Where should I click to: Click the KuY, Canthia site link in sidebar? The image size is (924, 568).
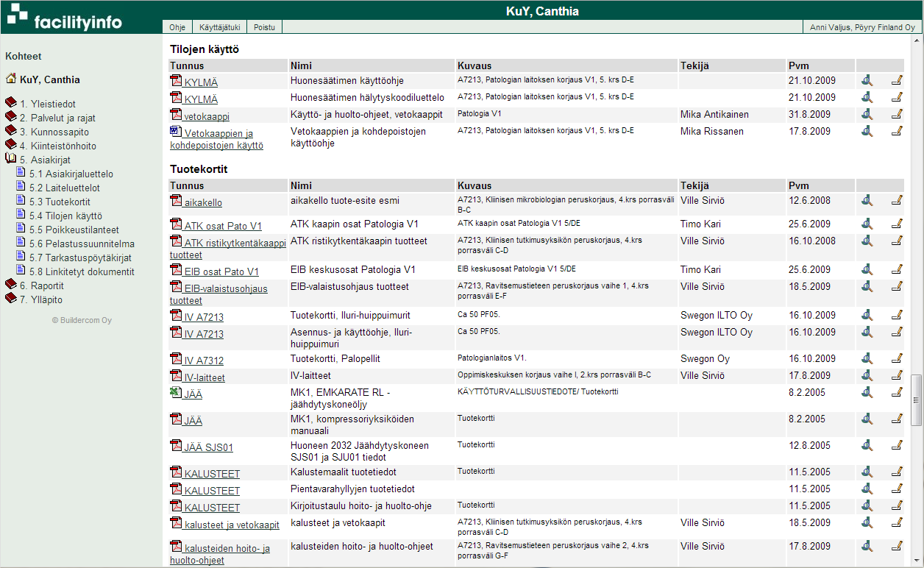coord(50,79)
